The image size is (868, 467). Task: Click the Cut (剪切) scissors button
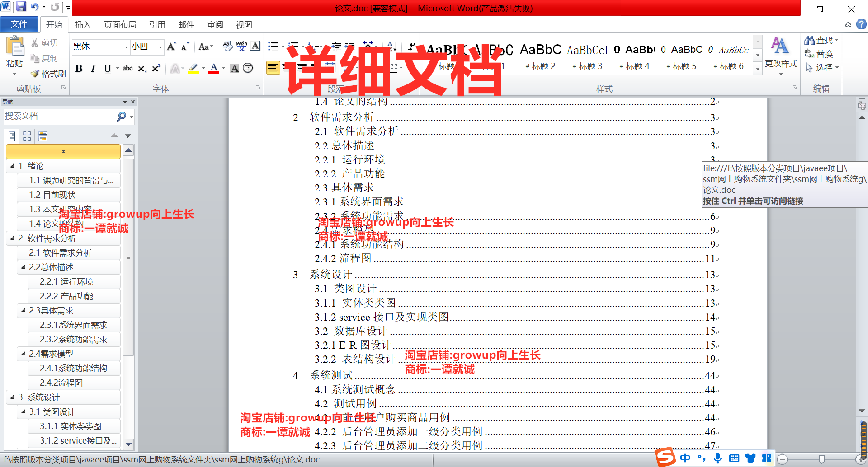(44, 42)
